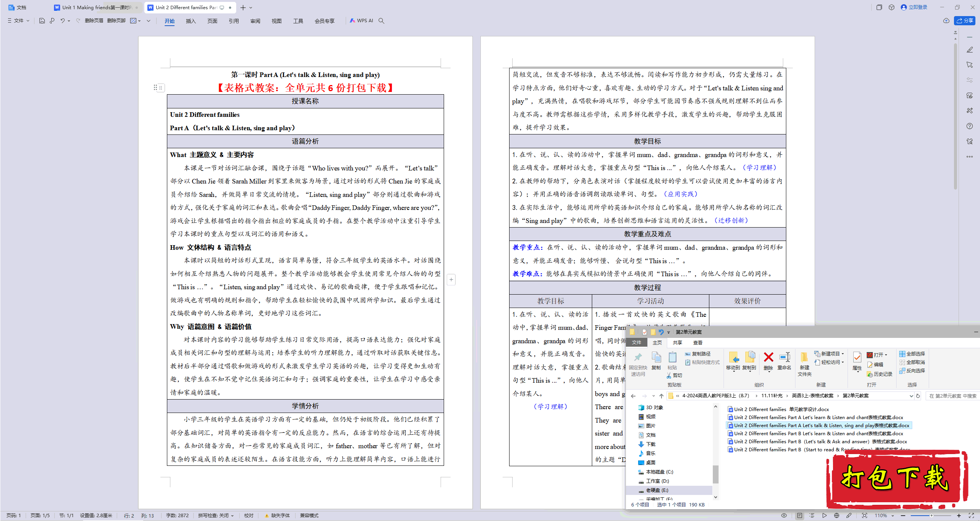Viewport: 980px width, 521px height.
Task: Expand the undo history dropdown arrow
Action: [x=69, y=21]
